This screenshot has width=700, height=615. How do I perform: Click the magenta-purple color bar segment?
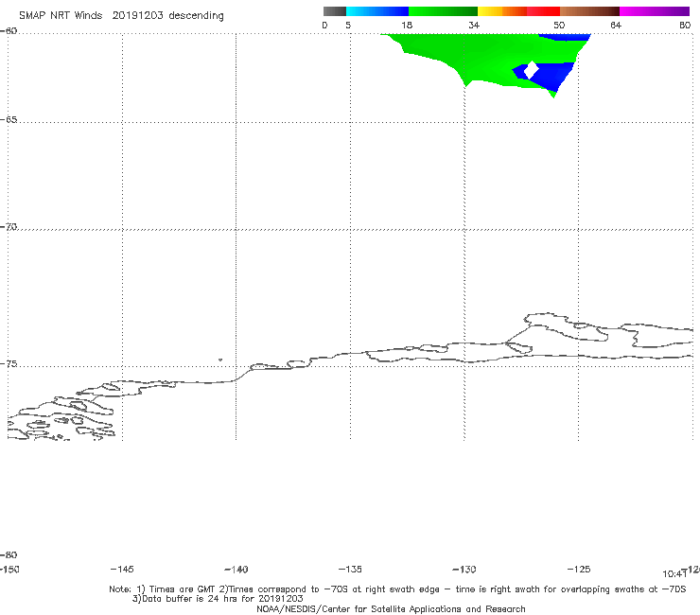[654, 11]
